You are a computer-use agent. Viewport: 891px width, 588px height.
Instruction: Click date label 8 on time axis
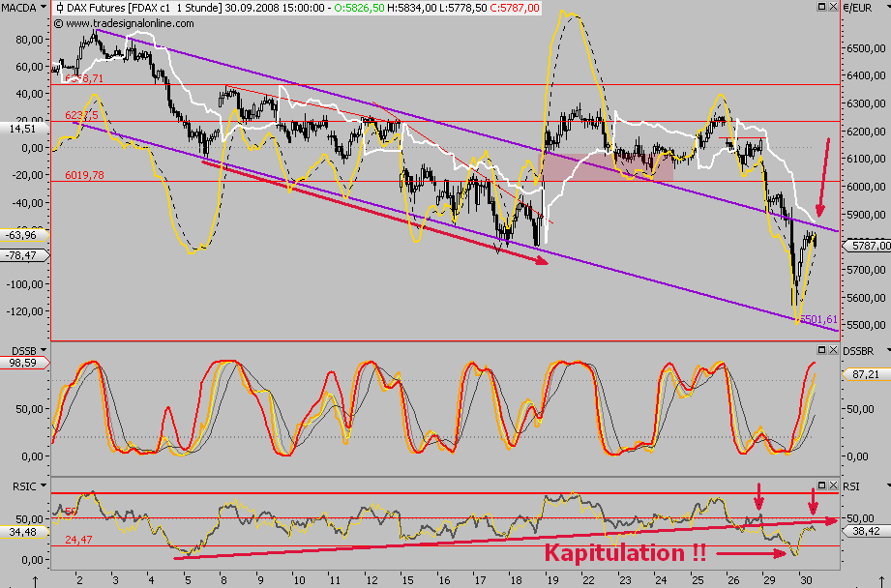pyautogui.click(x=223, y=580)
